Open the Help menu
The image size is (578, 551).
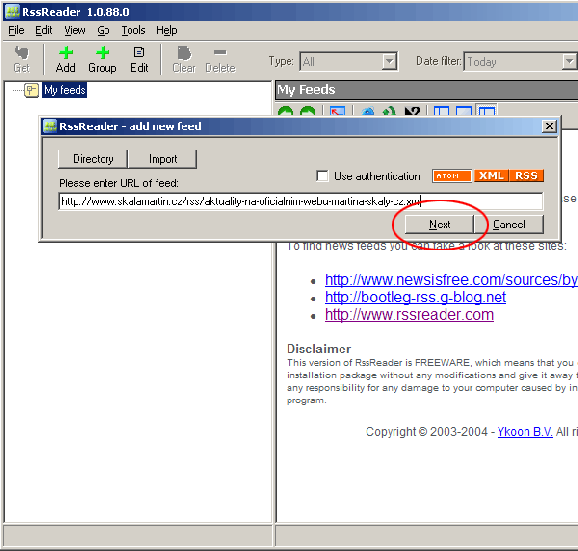coord(167,30)
